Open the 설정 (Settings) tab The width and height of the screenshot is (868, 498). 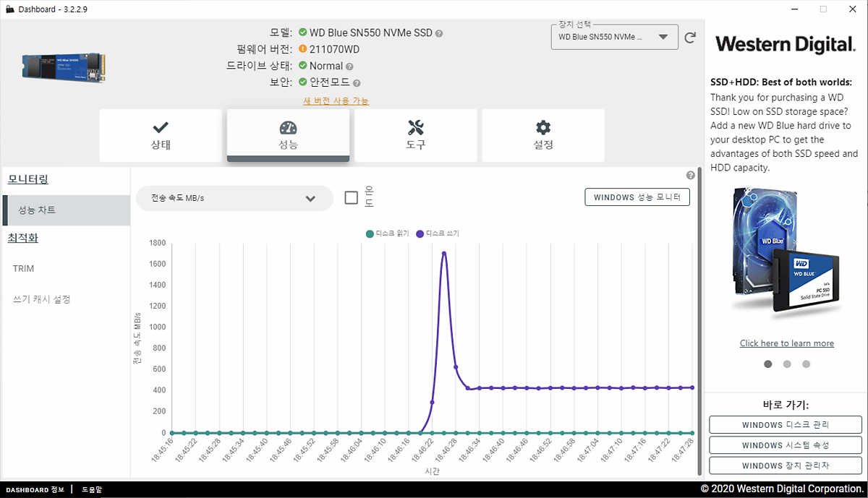[x=543, y=135]
